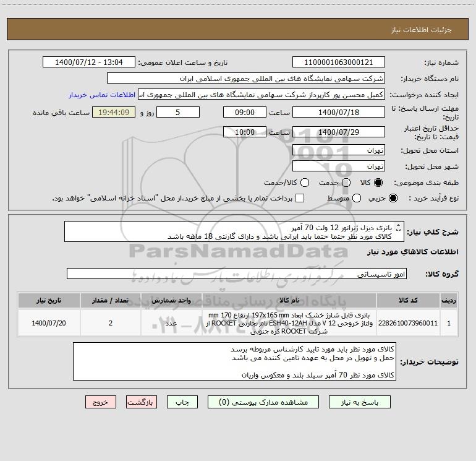This screenshot has width=476, height=461.
Task: Click the گروه کالا امور تاسیساتی field
Action: 237,274
